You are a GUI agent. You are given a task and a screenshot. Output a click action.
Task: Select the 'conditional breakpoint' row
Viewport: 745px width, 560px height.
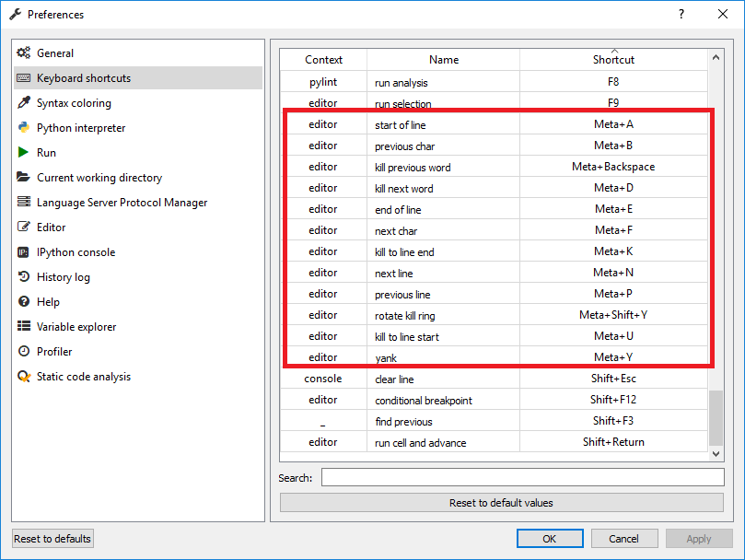pos(494,400)
